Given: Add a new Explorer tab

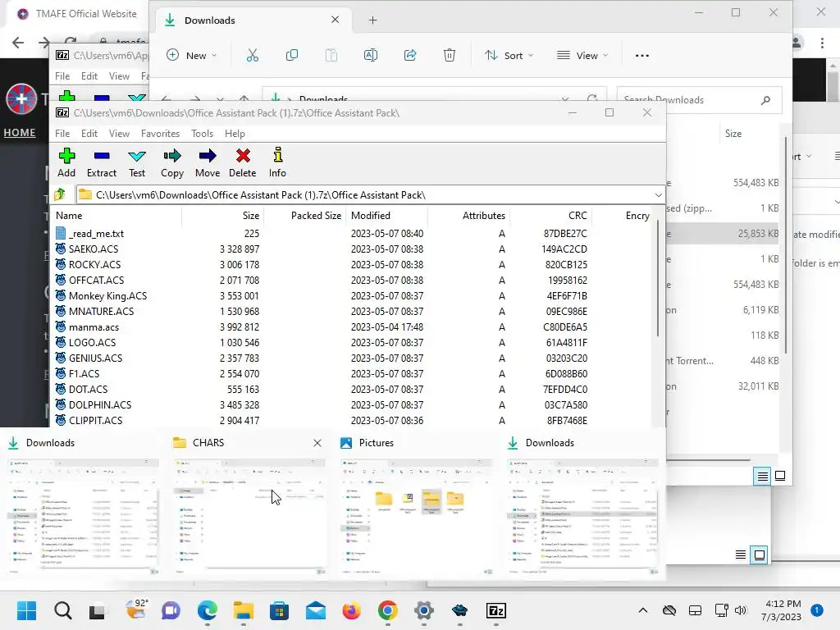Looking at the screenshot, I should coord(373,21).
